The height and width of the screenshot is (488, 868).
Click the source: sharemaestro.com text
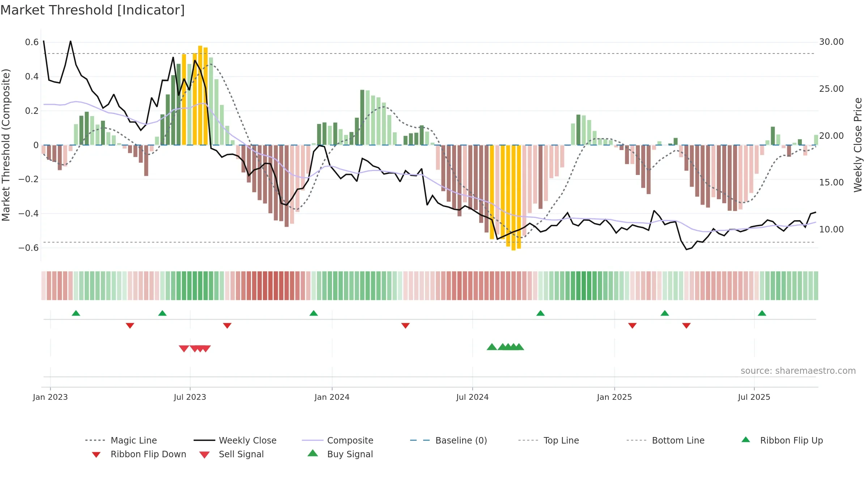coord(798,371)
